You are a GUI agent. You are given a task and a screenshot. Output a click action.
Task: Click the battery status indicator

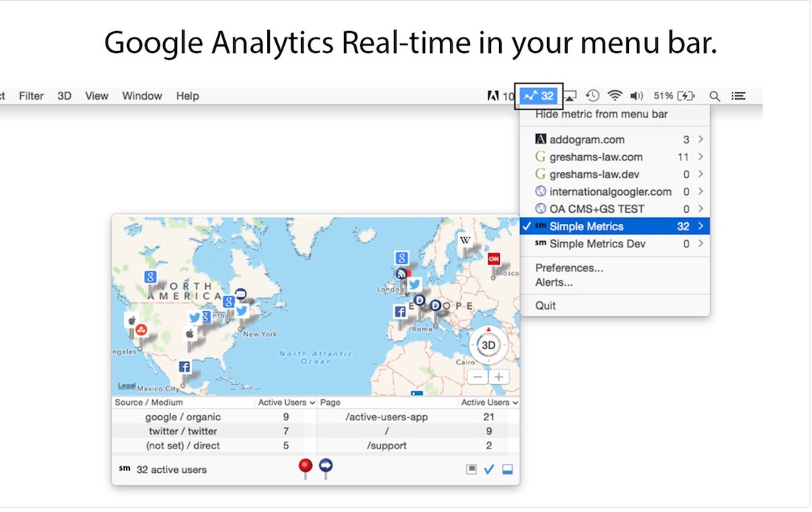click(x=674, y=96)
